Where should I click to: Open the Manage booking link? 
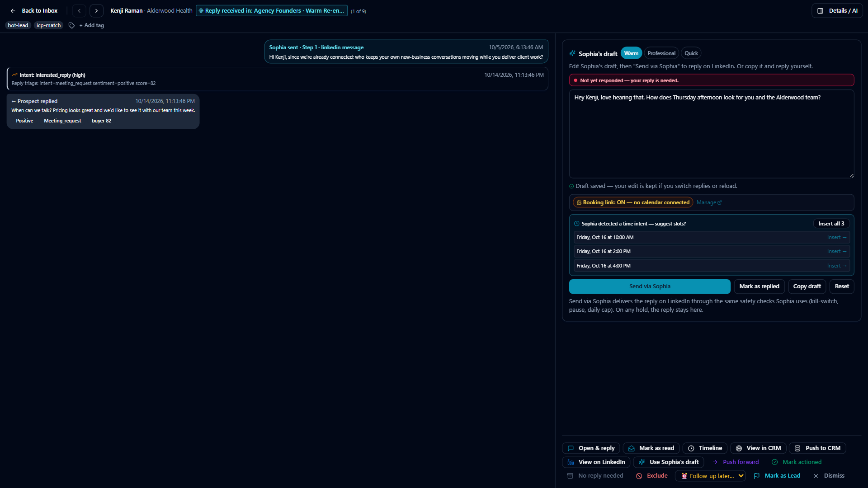[x=709, y=202]
